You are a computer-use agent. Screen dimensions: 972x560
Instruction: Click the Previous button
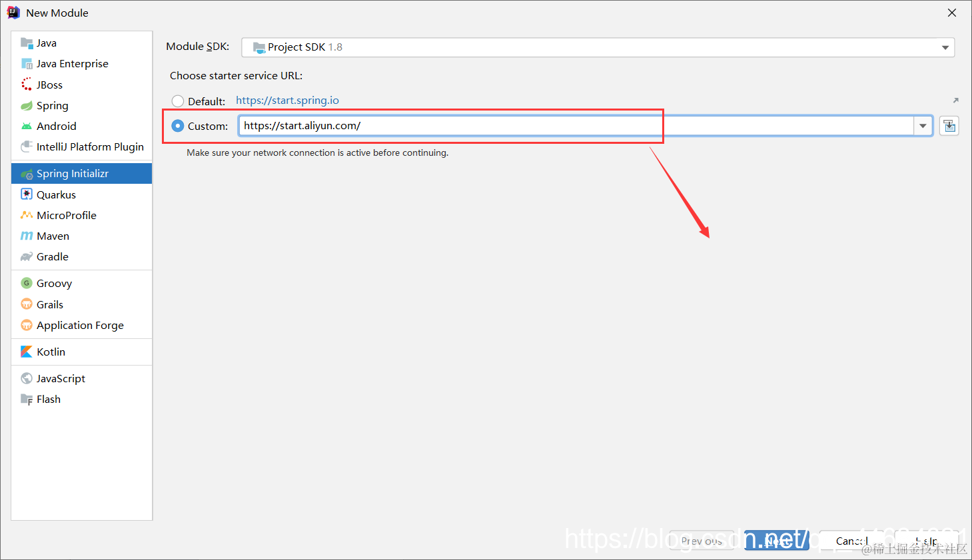pos(702,541)
